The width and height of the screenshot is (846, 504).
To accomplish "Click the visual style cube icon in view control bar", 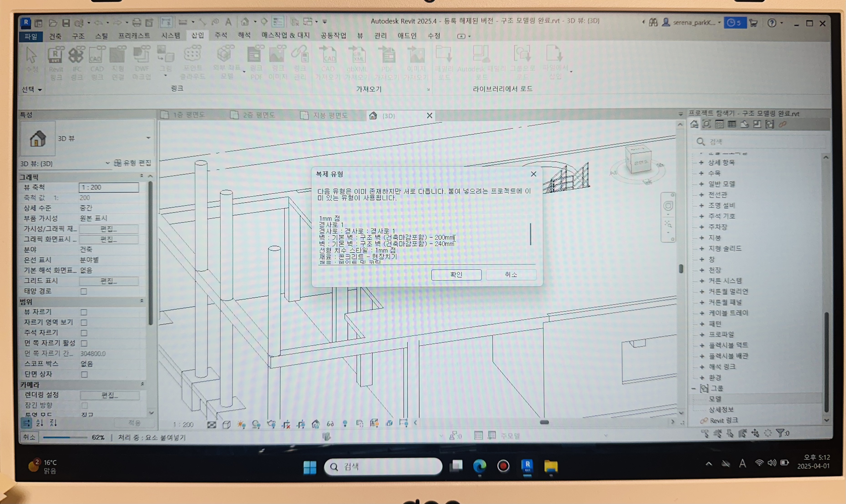I will pyautogui.click(x=226, y=424).
